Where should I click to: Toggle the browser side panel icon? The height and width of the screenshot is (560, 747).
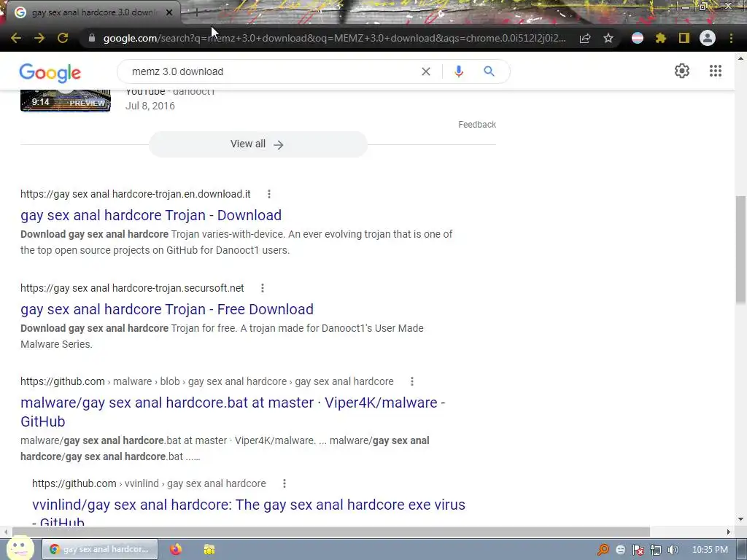pyautogui.click(x=684, y=38)
